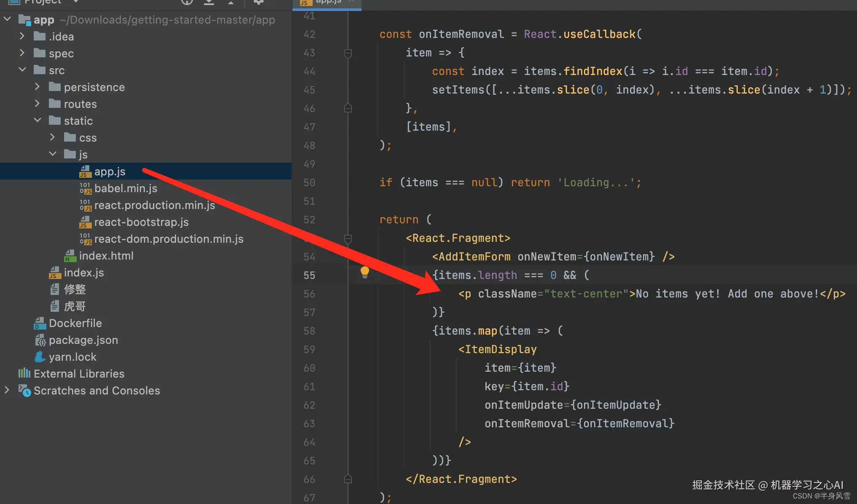857x504 pixels.
Task: Click the [items] dependency array on line 47
Action: tap(428, 127)
